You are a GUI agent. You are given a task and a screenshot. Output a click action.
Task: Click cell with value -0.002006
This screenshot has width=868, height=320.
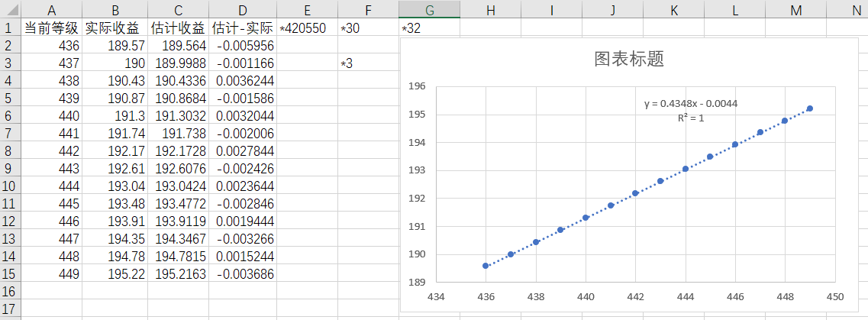tap(243, 133)
